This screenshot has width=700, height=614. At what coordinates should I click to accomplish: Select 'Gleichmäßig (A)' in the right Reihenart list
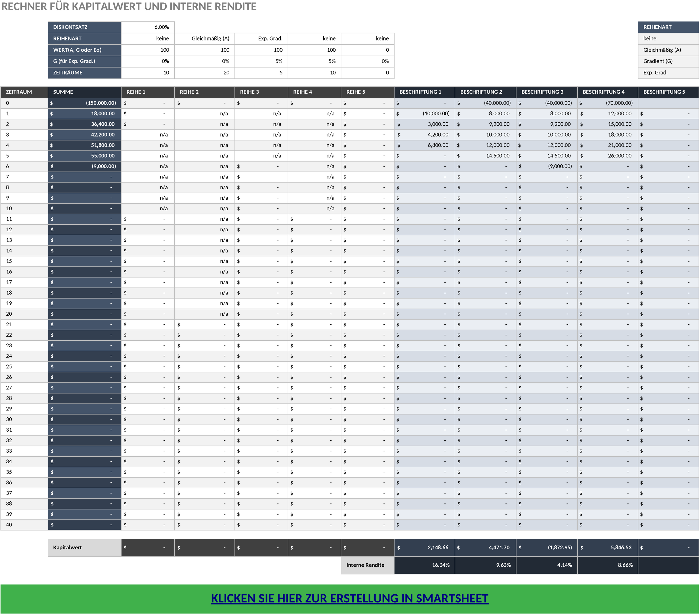point(668,50)
